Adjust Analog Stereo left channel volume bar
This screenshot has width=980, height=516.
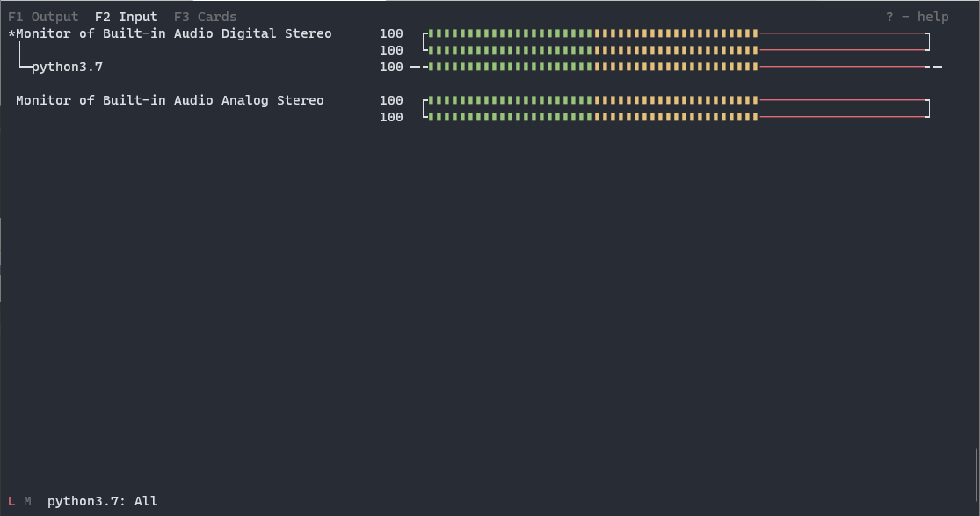[676, 100]
